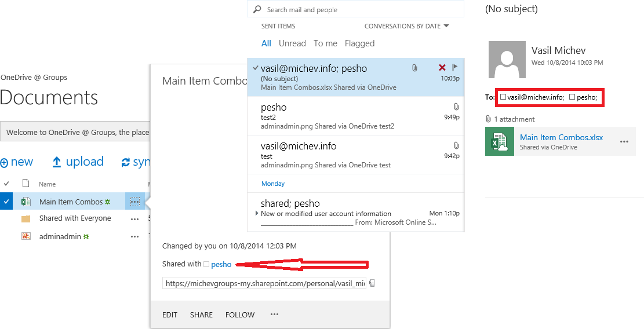
Task: Open the Main Item Combos document
Action: (x=71, y=202)
